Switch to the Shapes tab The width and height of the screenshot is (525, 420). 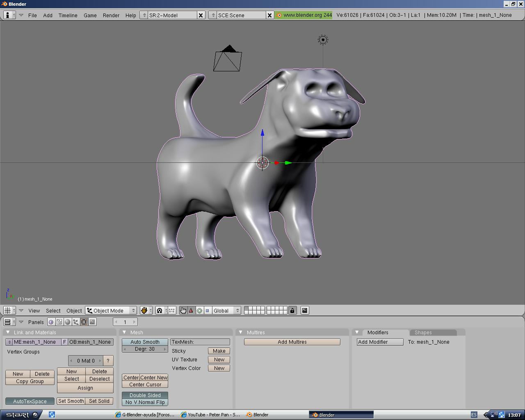pyautogui.click(x=433, y=332)
